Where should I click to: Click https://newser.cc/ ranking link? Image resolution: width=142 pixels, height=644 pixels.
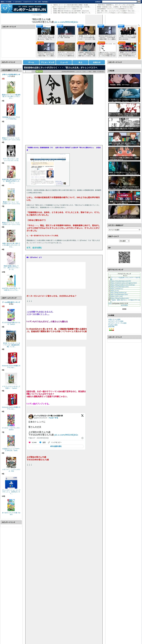pos(117,289)
